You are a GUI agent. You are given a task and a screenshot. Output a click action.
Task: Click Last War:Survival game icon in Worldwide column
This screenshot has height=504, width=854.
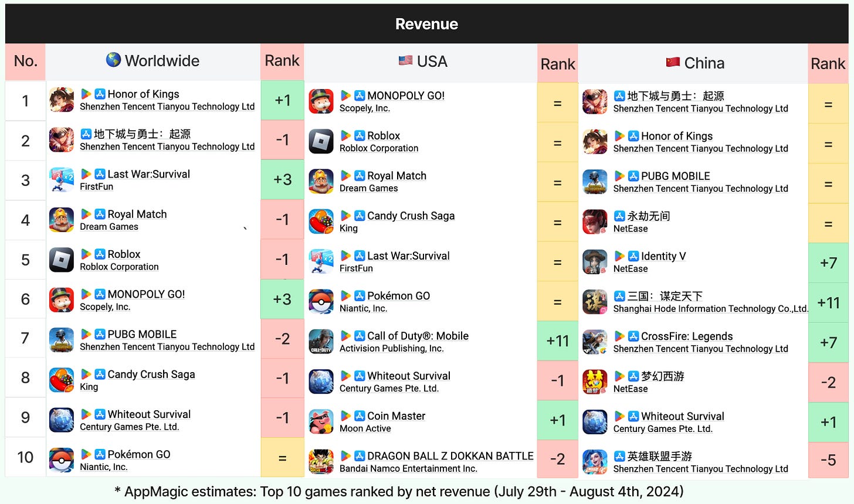coord(62,180)
